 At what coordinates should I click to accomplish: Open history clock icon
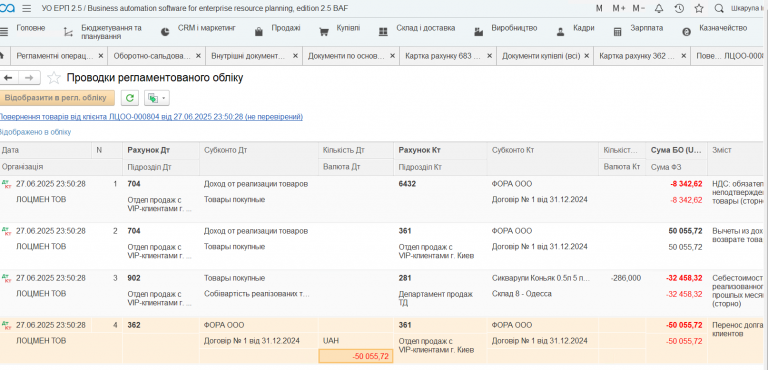click(x=679, y=8)
